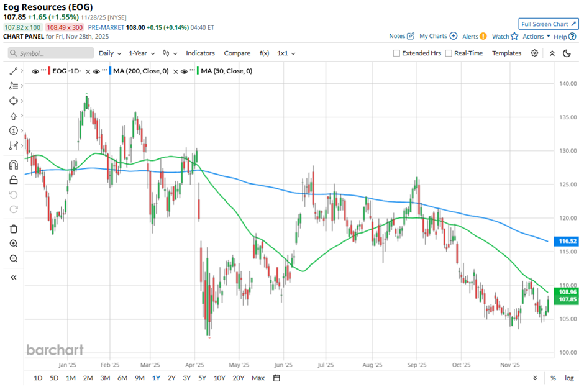Select the Max time range
Viewport: 584px width, 392px height.
258,378
